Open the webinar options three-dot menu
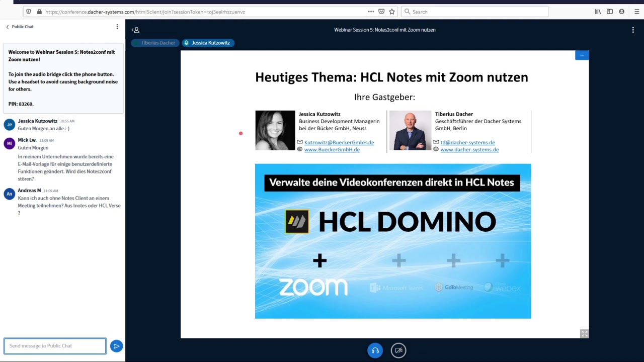 click(633, 30)
